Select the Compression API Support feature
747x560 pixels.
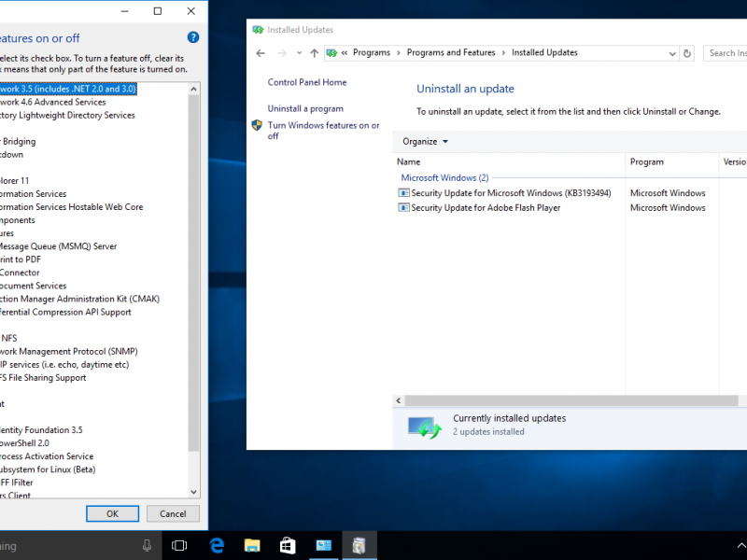click(65, 312)
